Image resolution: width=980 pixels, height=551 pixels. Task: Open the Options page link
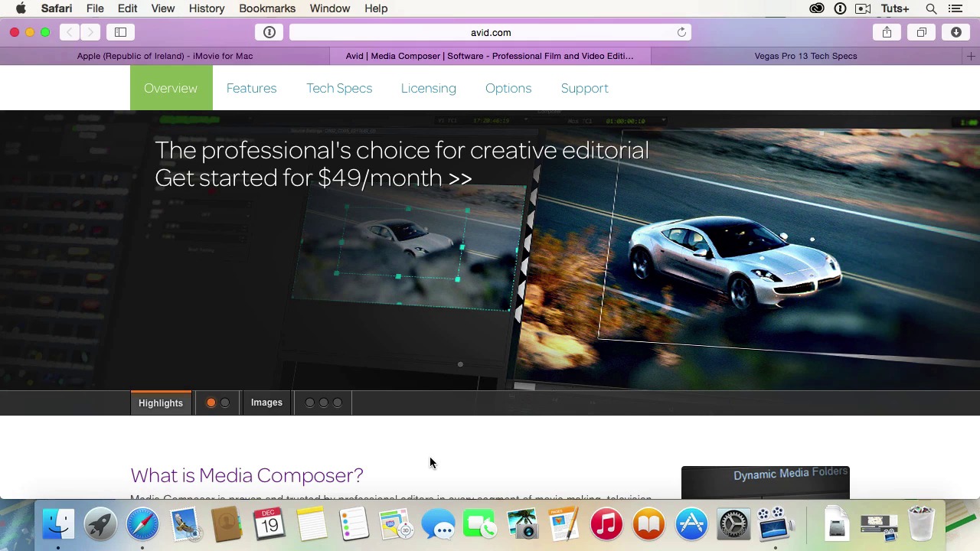(508, 88)
